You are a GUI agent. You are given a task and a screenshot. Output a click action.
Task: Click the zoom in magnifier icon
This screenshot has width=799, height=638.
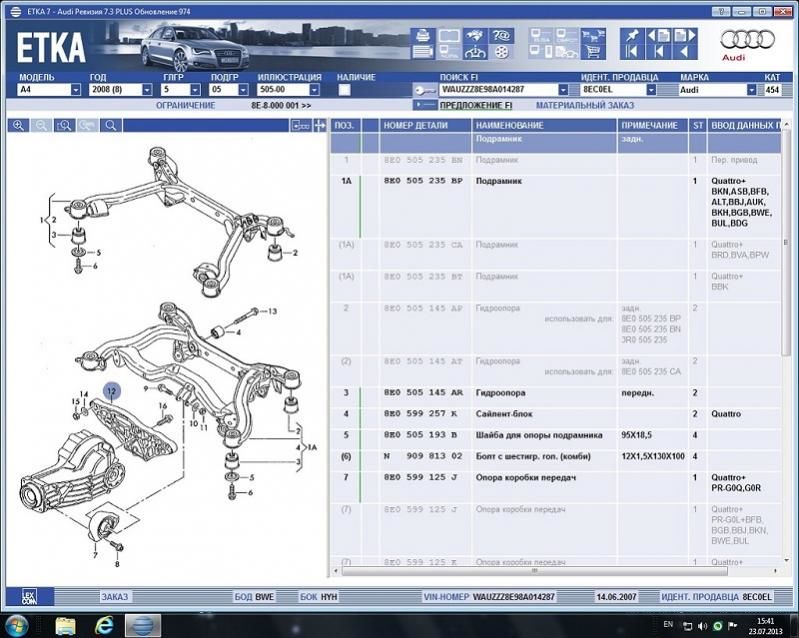click(x=18, y=126)
